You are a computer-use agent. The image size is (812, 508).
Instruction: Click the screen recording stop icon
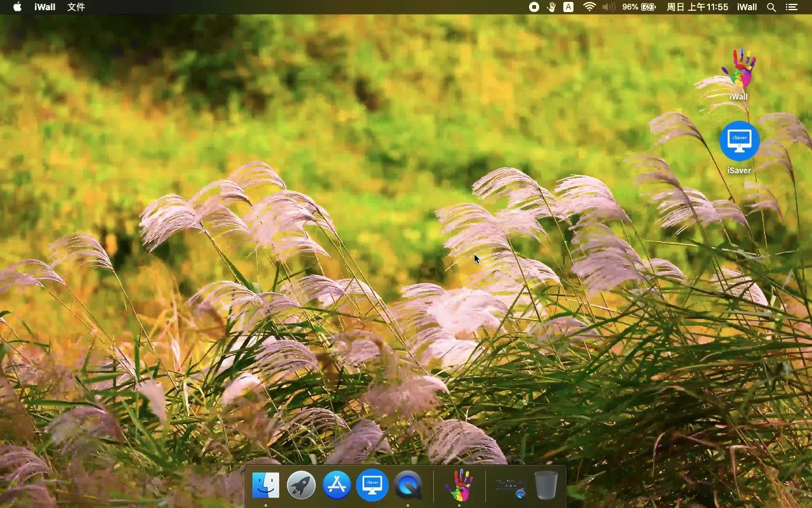(534, 7)
